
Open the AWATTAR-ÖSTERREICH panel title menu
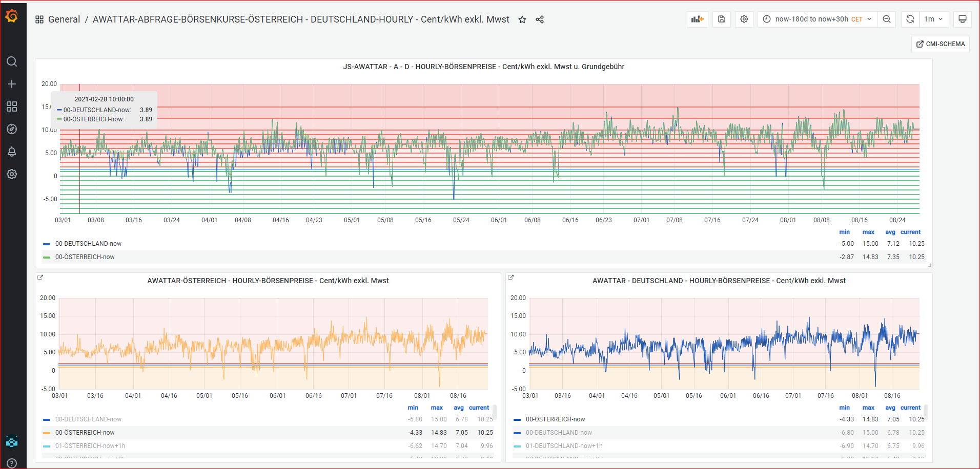pos(268,281)
